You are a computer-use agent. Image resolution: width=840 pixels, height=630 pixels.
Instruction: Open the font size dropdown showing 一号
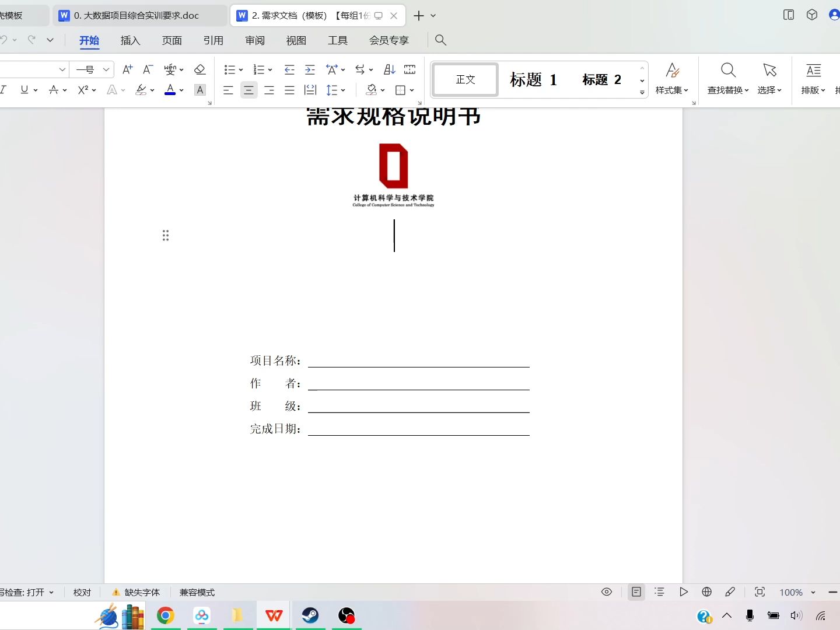click(x=106, y=70)
